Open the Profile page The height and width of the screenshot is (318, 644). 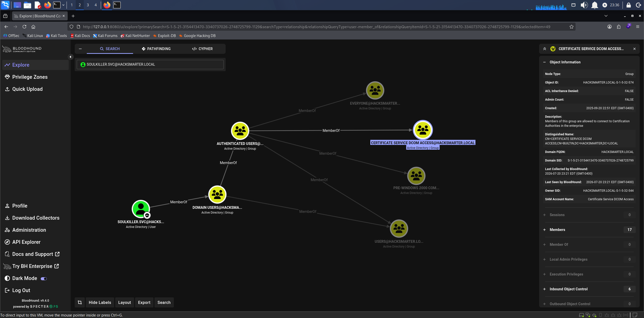pyautogui.click(x=35, y=206)
